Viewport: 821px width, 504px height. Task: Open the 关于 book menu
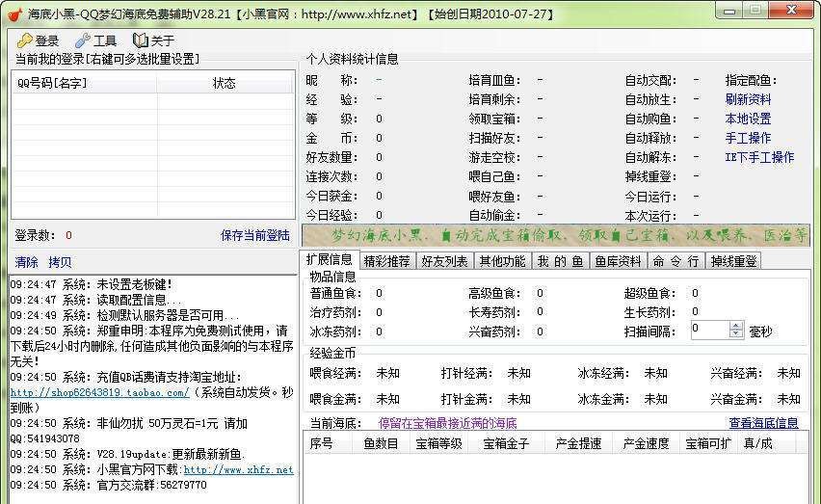point(153,40)
